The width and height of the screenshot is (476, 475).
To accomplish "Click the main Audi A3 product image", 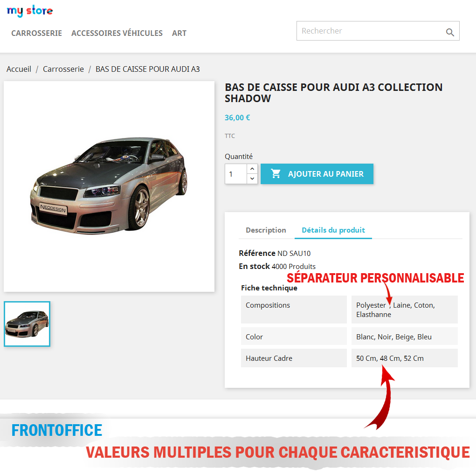I will [x=109, y=186].
